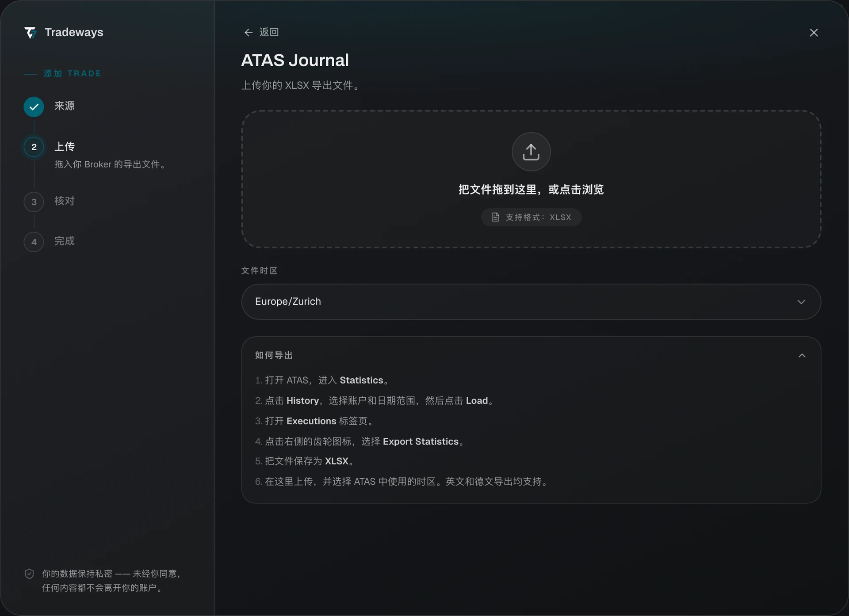Click the 文件时区 field label

click(259, 270)
